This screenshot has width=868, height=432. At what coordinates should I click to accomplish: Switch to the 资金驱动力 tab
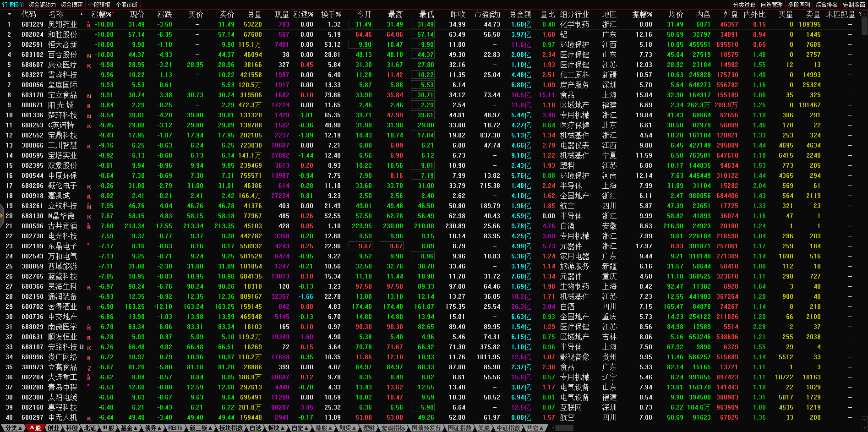[x=42, y=5]
